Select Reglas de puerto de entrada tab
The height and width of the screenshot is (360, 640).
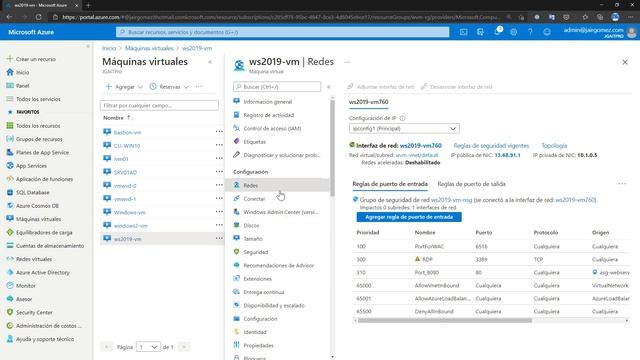390,184
